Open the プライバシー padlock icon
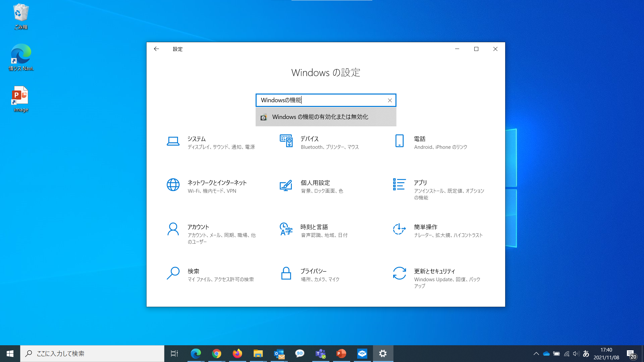The height and width of the screenshot is (362, 644). click(286, 273)
